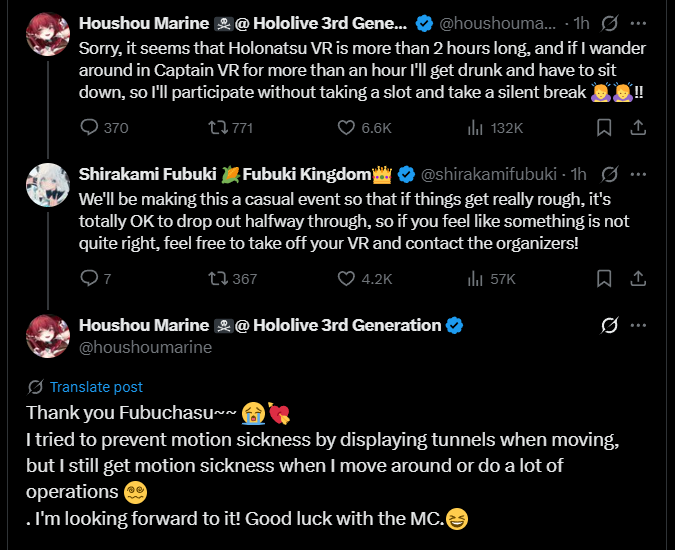The height and width of the screenshot is (550, 675).
Task: Share Shirakami Fubuki's tweet
Action: (x=638, y=279)
